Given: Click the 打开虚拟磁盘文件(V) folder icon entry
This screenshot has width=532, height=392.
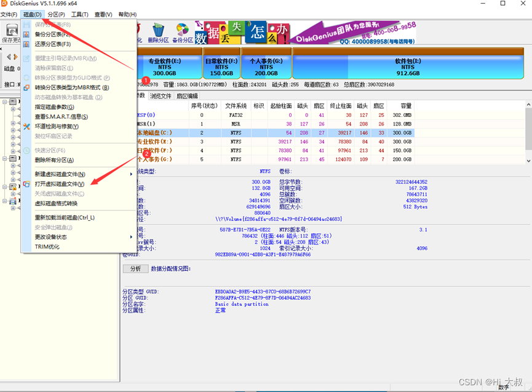Looking at the screenshot, I should [26, 183].
